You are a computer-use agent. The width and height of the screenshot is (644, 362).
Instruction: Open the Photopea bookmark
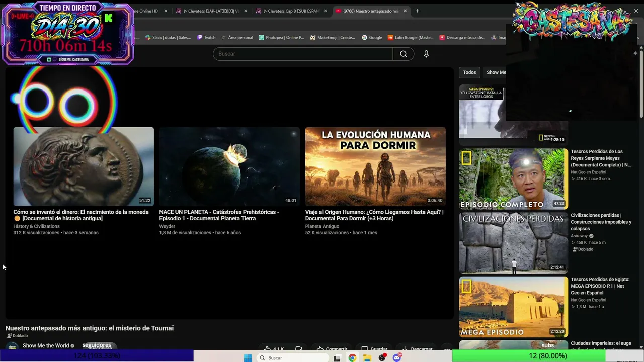[281, 37]
